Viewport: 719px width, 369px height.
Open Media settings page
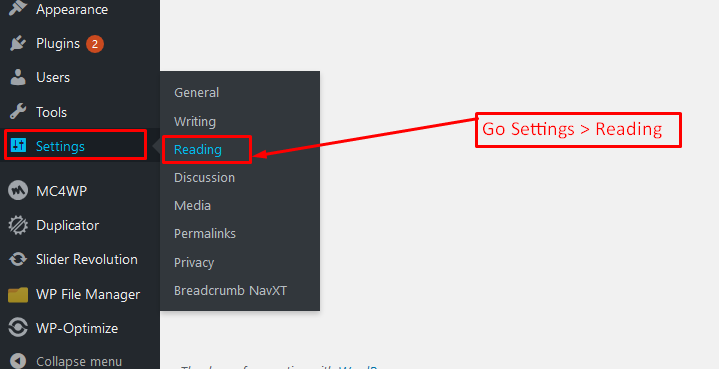click(x=192, y=205)
